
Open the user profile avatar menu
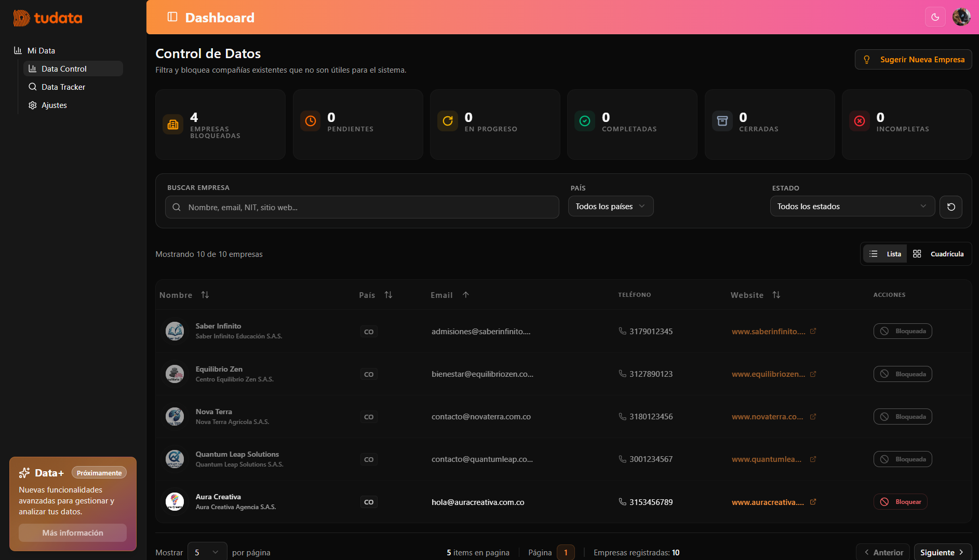[961, 17]
